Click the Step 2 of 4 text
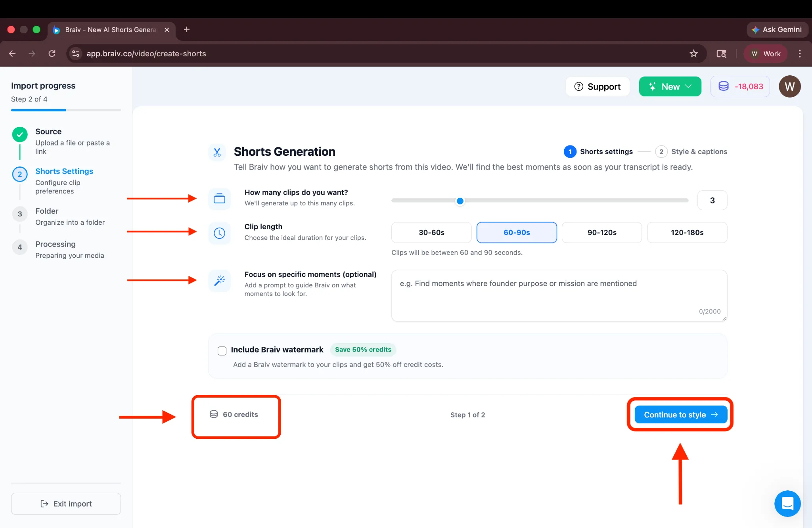812x528 pixels. click(x=29, y=99)
